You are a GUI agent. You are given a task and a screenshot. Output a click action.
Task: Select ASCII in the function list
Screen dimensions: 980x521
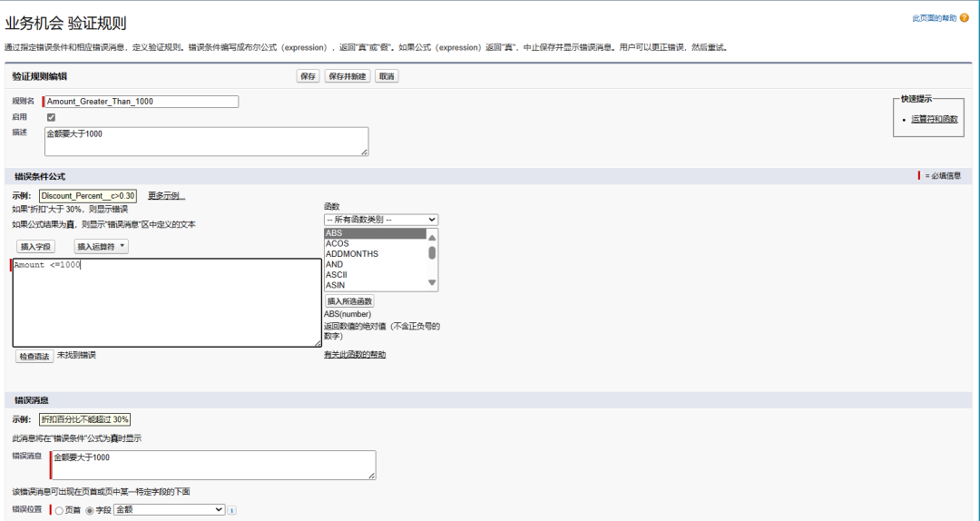(x=375, y=275)
